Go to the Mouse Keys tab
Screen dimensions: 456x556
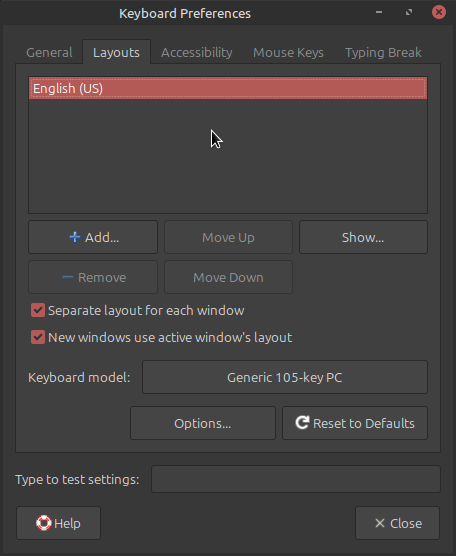pos(288,52)
